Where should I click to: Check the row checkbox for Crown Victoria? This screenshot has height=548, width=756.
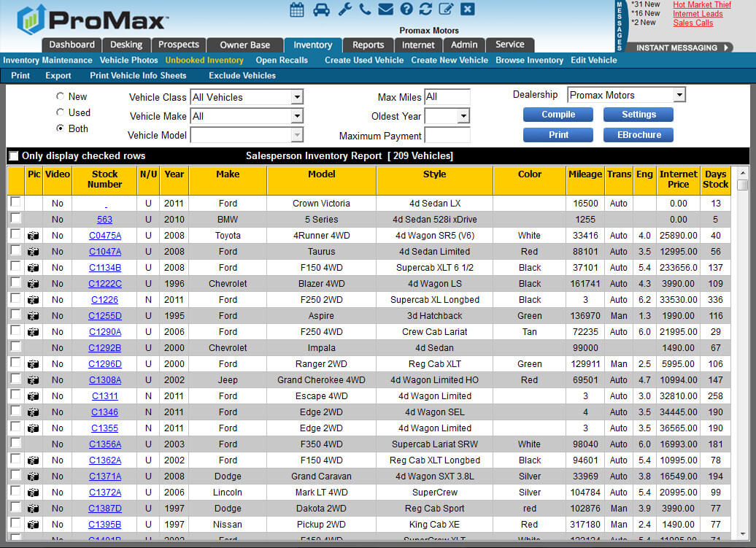pos(15,201)
